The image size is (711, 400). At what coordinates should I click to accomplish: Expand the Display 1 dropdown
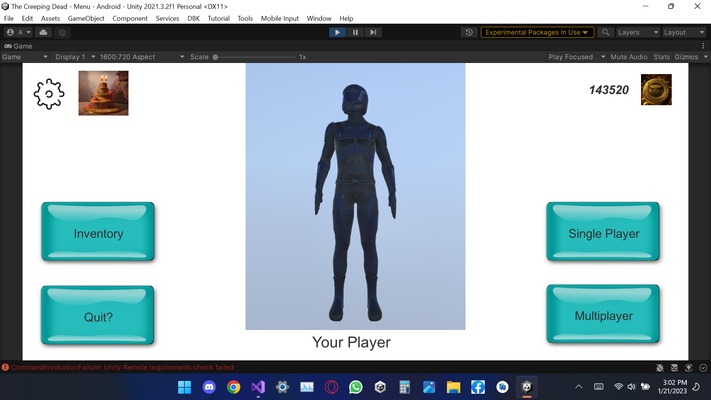tap(75, 57)
